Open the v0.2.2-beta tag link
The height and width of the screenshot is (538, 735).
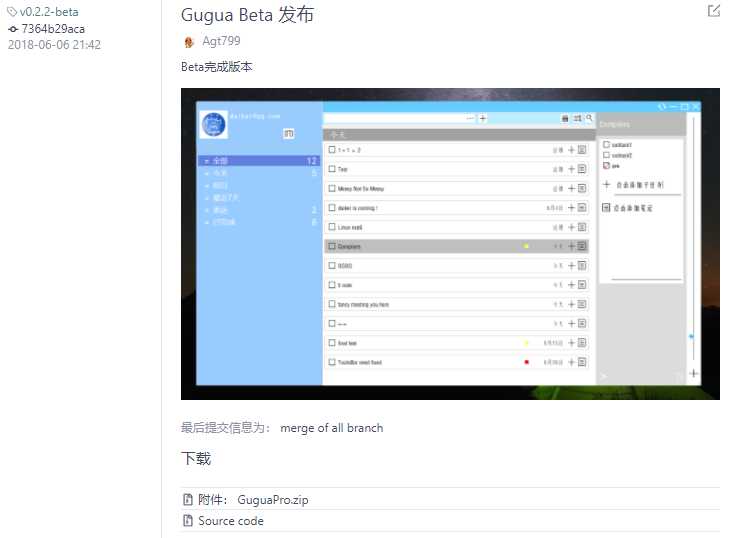pos(49,12)
